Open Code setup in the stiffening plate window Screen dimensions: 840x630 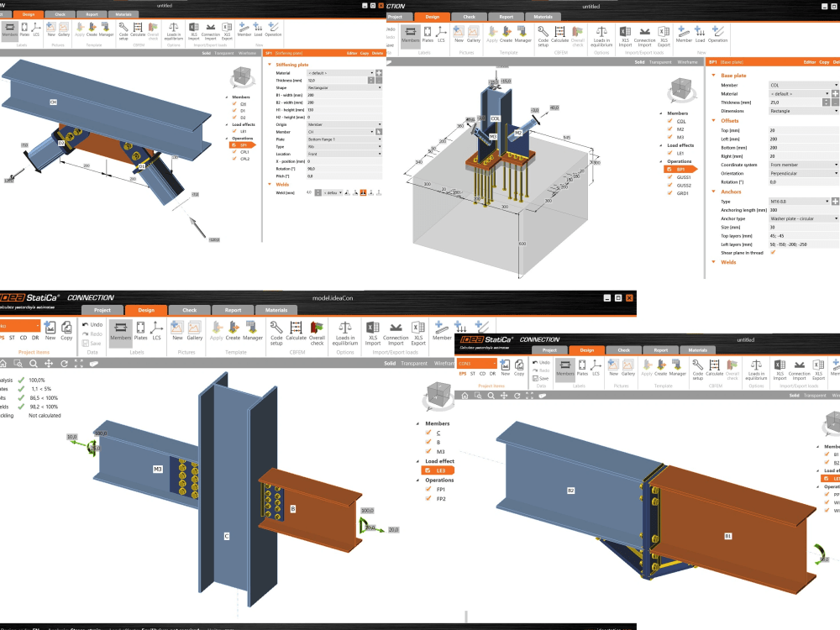(123, 30)
